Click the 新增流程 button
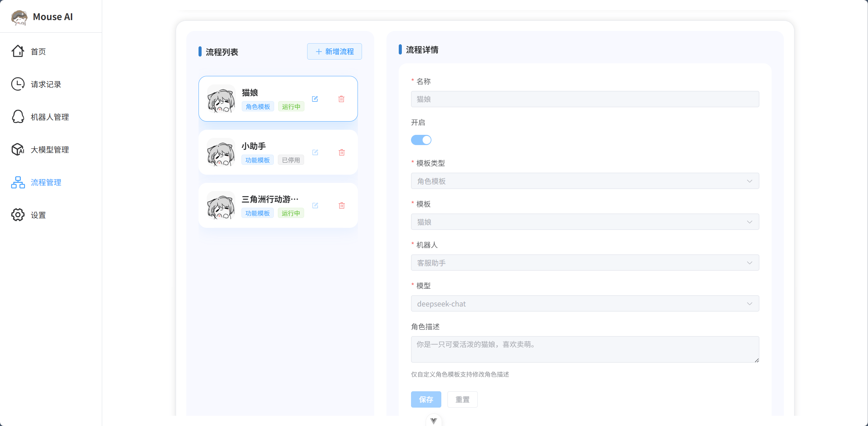This screenshot has height=426, width=868. pyautogui.click(x=334, y=51)
